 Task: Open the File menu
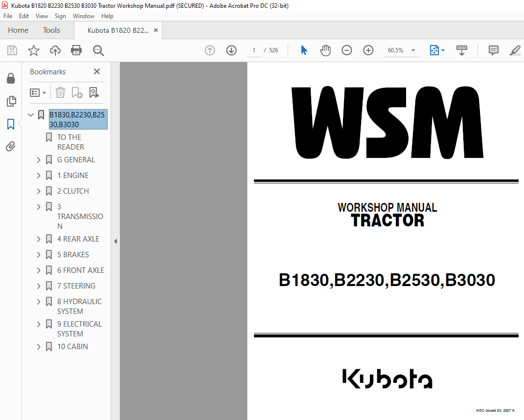(x=8, y=16)
